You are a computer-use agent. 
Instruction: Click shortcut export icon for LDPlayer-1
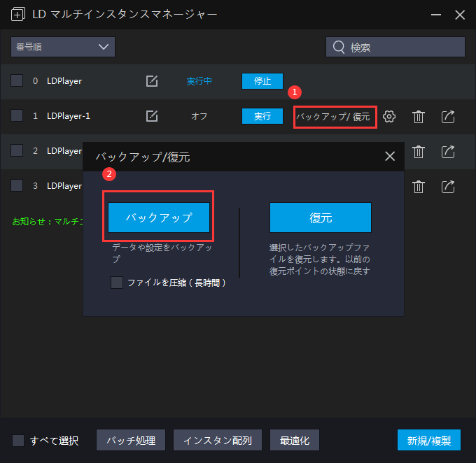448,117
